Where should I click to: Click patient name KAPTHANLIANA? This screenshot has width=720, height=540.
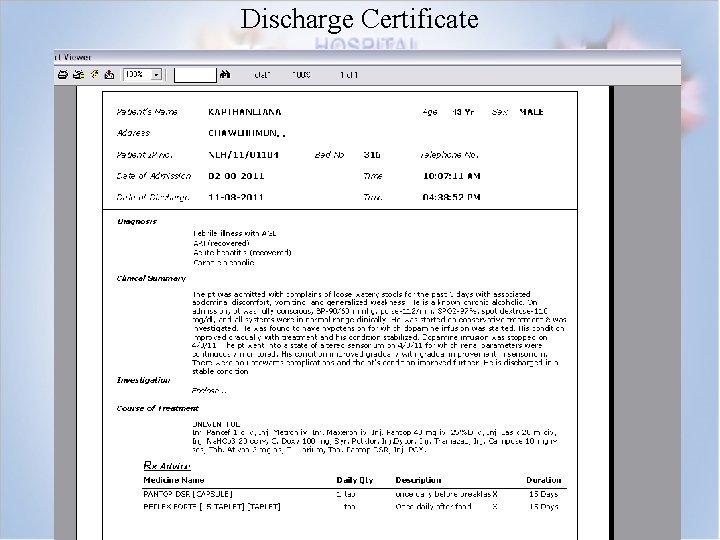(245, 112)
